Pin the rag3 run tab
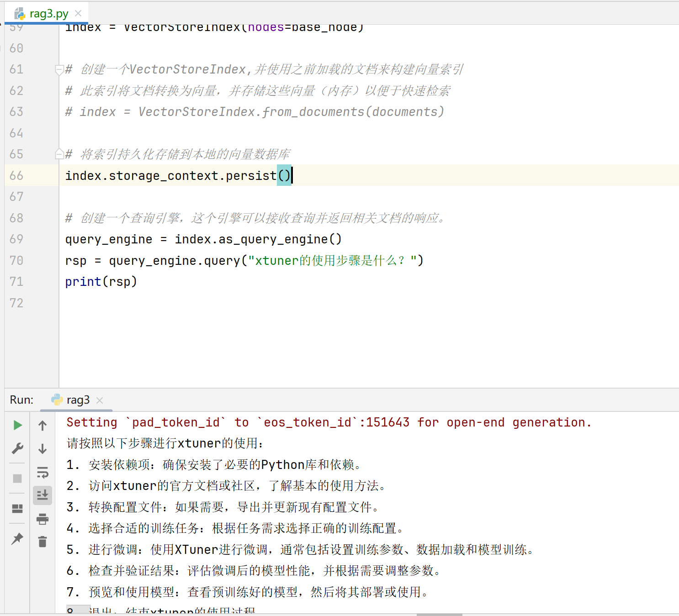679x616 pixels. click(17, 538)
